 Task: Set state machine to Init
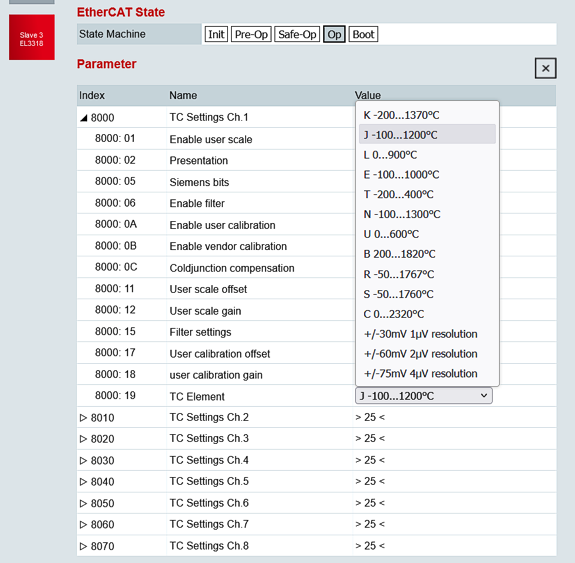pyautogui.click(x=216, y=34)
